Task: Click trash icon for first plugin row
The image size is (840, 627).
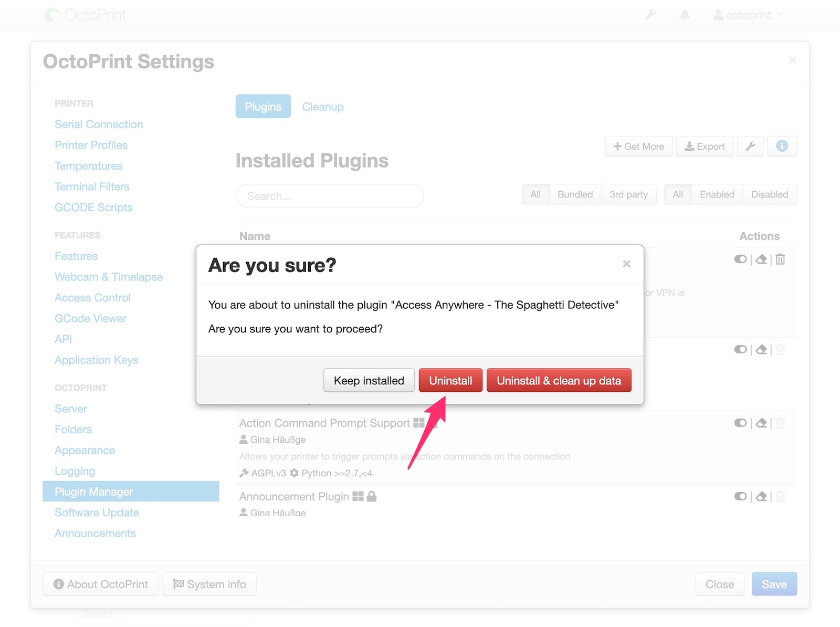Action: pyautogui.click(x=781, y=259)
